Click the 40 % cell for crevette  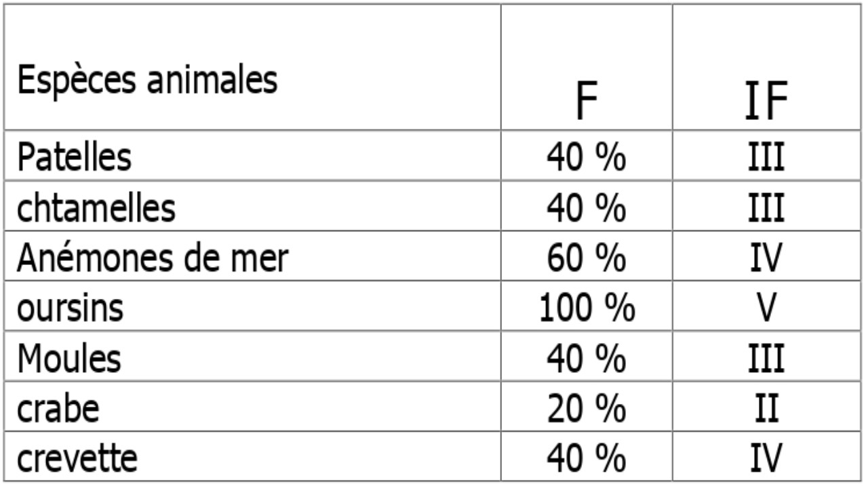(586, 459)
